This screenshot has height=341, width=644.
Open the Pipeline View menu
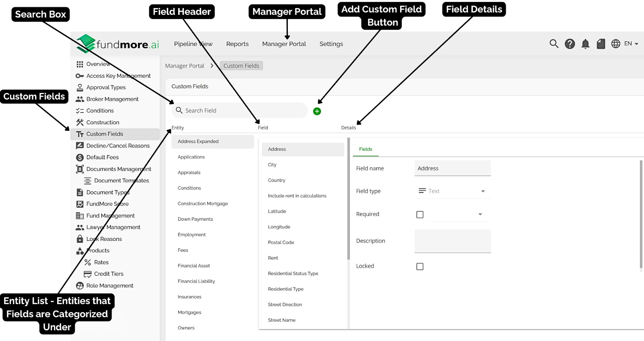pos(193,44)
